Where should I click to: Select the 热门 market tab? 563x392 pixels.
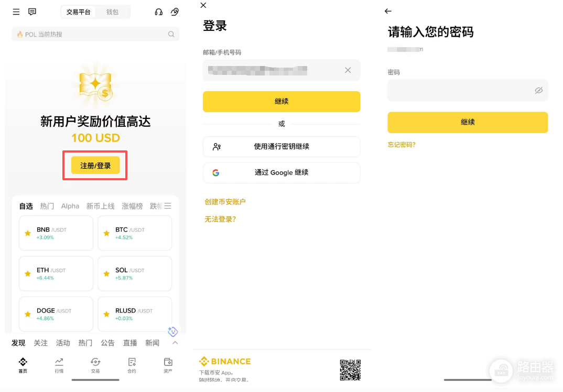47,206
